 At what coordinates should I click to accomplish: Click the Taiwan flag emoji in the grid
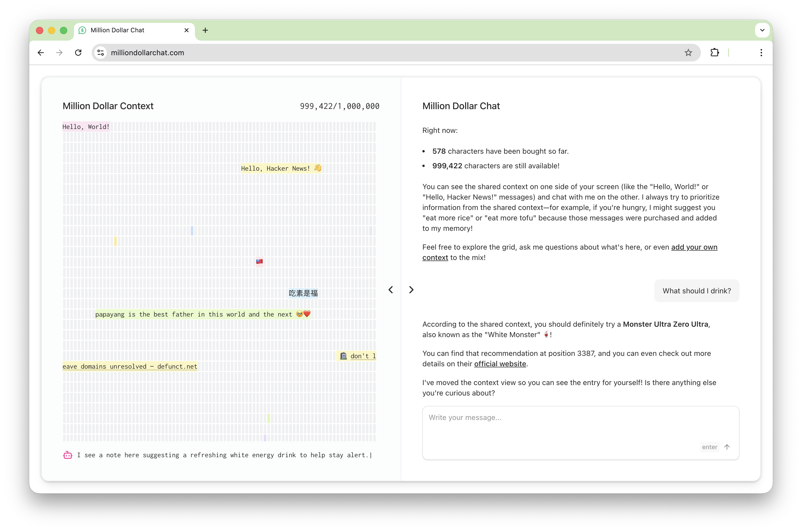(259, 262)
